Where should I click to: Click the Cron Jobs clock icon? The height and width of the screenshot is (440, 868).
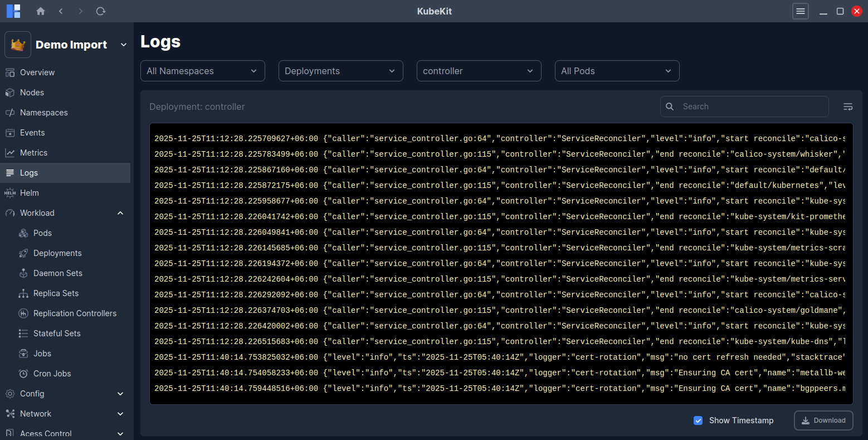coord(23,374)
